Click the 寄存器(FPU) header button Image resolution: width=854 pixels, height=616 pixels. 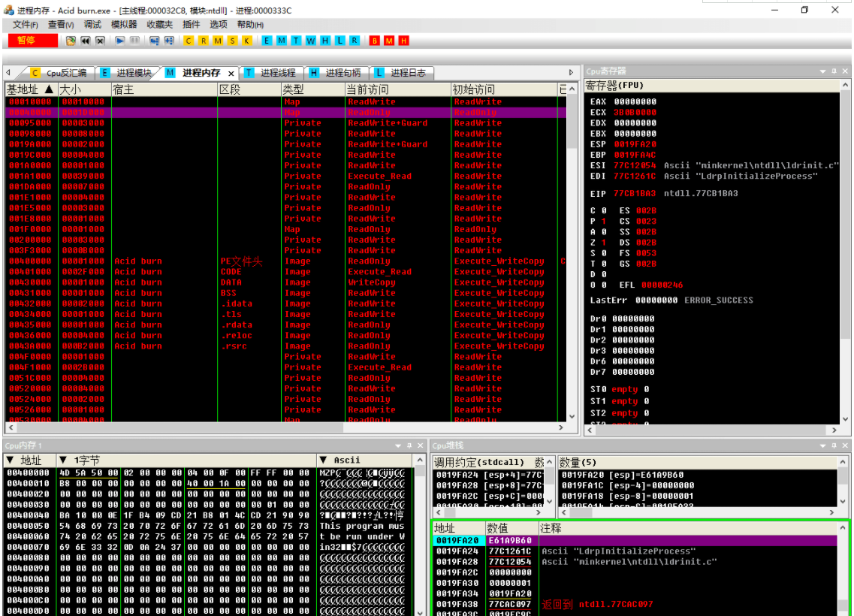coord(614,86)
